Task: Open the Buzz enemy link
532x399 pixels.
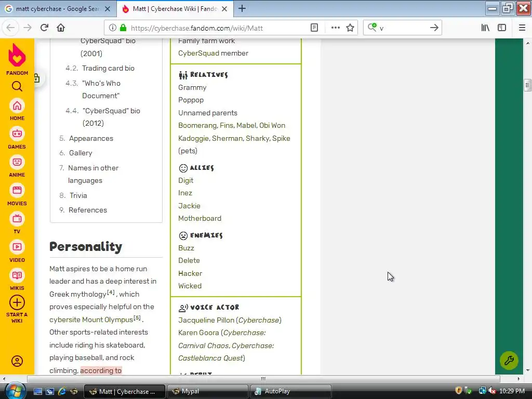Action: [187, 248]
